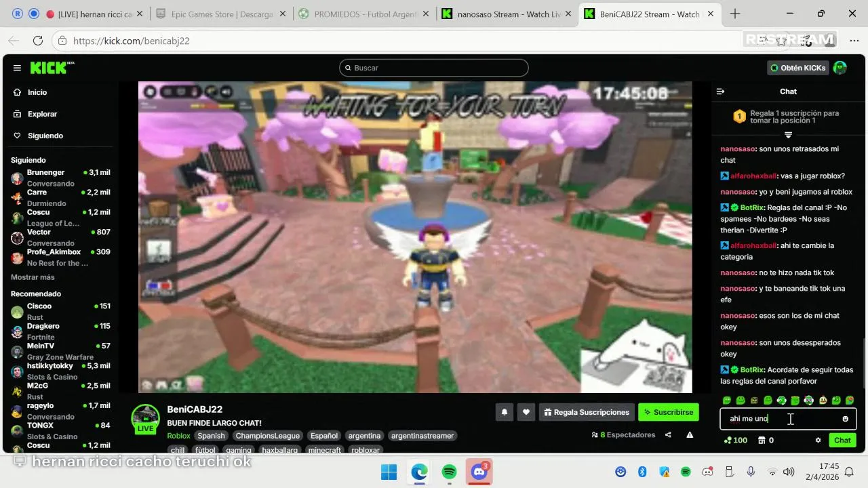Collapse the chat panel arrow icon

(x=720, y=91)
